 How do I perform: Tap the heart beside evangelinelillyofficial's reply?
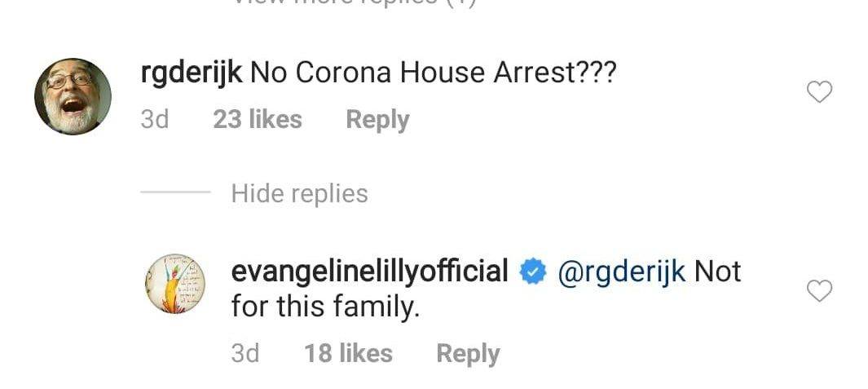coord(819,290)
